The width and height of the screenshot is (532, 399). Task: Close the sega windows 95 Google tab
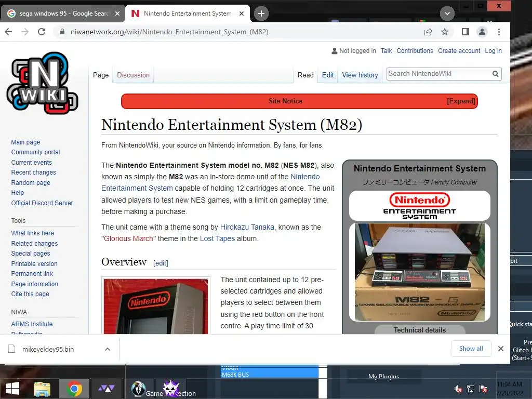(x=117, y=14)
